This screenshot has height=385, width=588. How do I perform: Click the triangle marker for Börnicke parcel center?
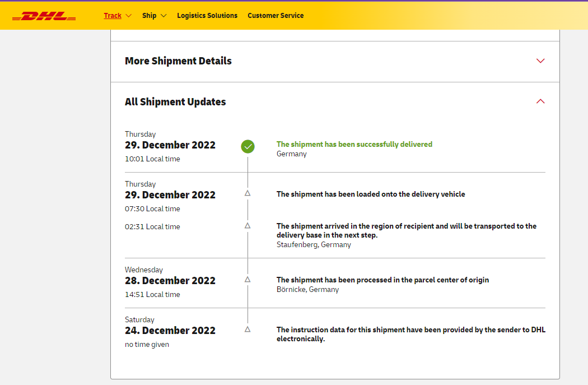[248, 279]
